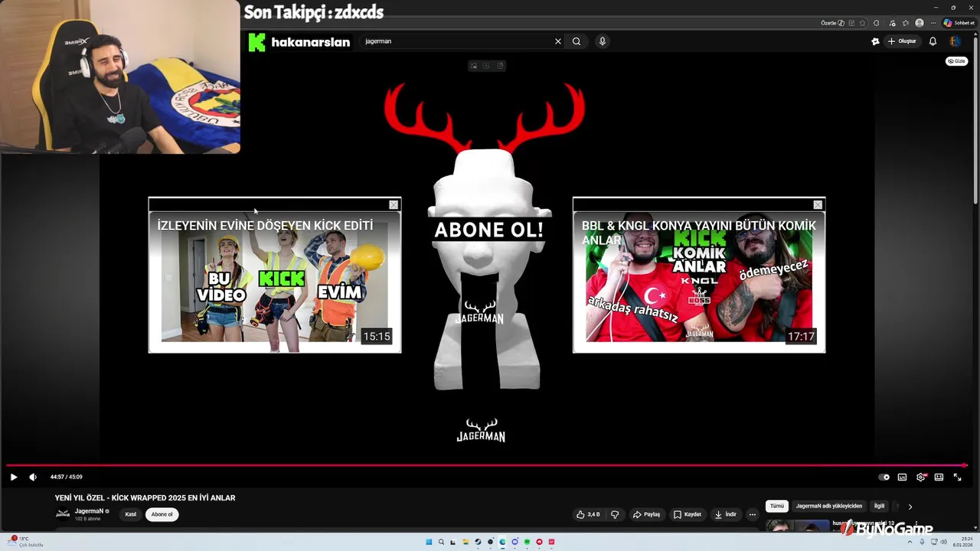Open the weather widget showing 13°C
The image size is (980, 551).
coord(25,541)
